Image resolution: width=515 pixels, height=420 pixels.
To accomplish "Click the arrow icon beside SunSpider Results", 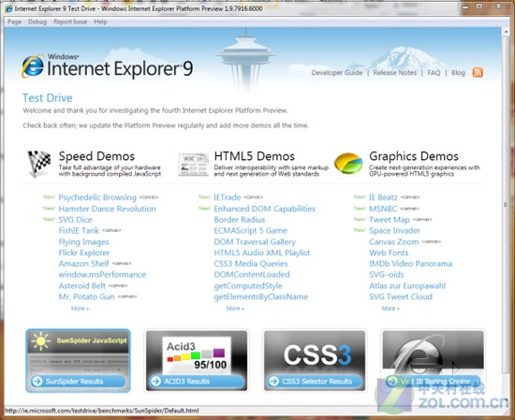I will pos(37,381).
